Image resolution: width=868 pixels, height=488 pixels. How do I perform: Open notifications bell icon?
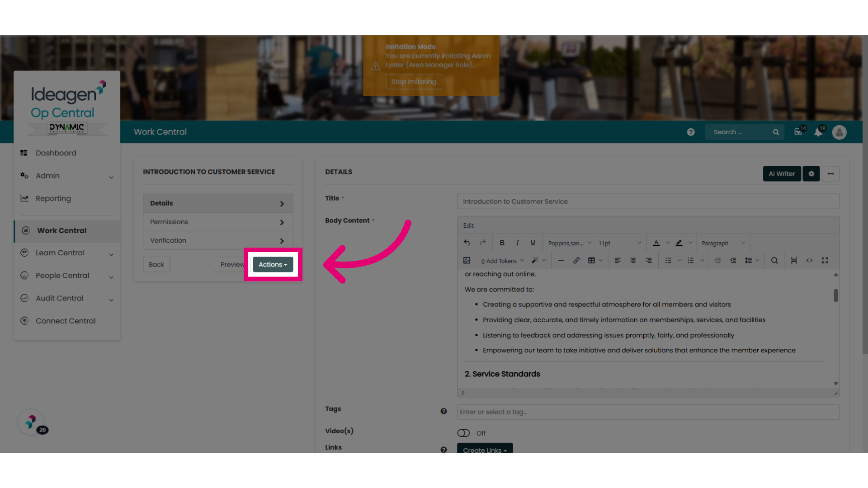pyautogui.click(x=818, y=132)
